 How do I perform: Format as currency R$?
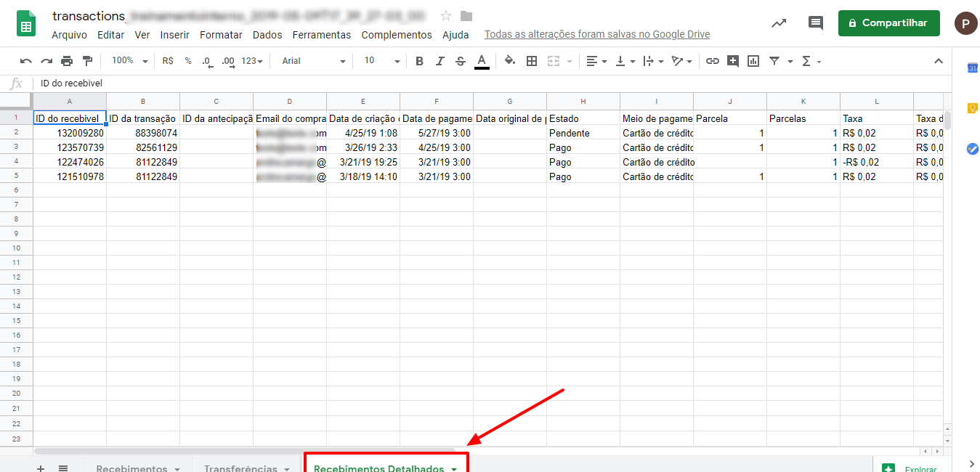pyautogui.click(x=168, y=61)
